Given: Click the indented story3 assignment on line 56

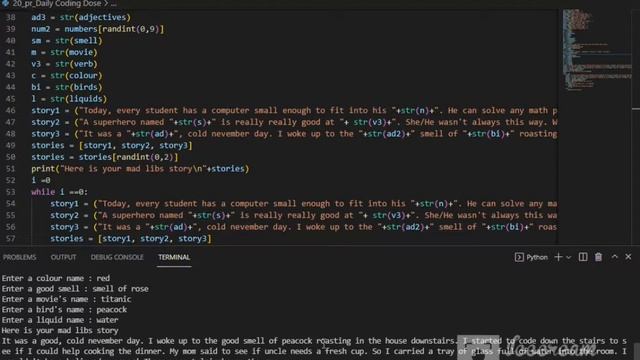Looking at the screenshot, I should (x=303, y=227).
